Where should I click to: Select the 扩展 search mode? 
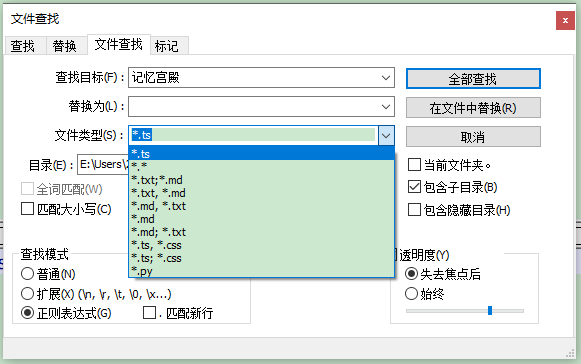27,294
